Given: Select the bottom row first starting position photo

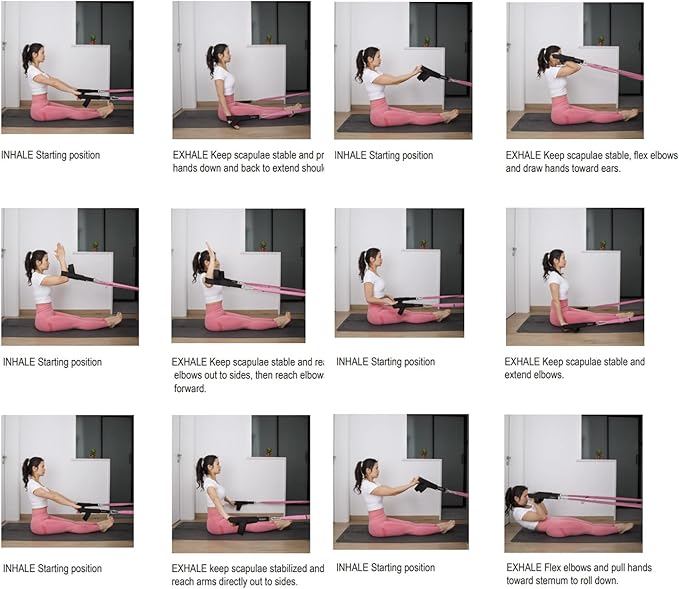Looking at the screenshot, I should coord(67,481).
